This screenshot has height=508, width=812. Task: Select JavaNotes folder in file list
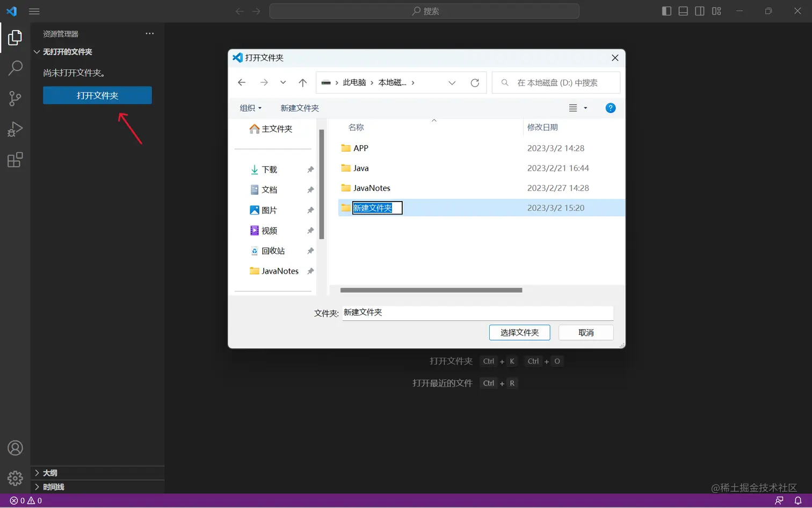(482, 188)
